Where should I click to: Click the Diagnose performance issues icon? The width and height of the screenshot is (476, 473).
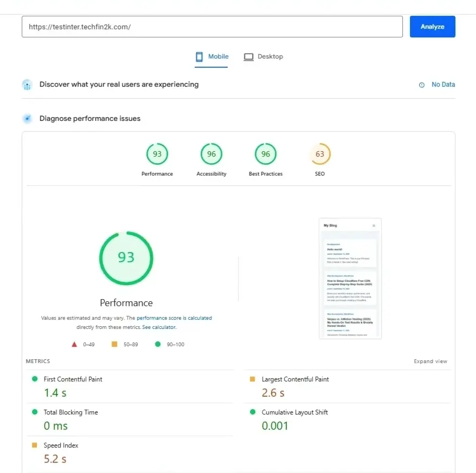click(27, 118)
